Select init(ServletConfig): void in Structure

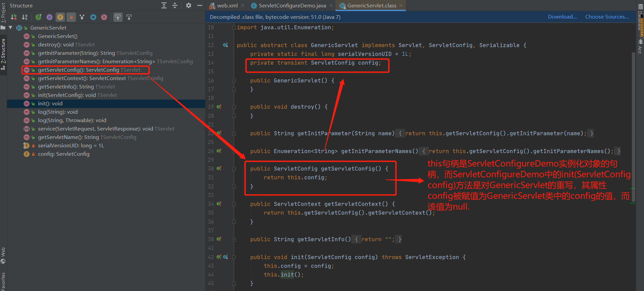67,95
